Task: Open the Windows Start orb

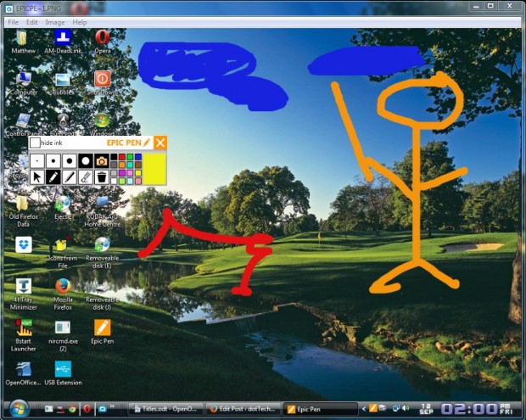Action: (x=19, y=409)
